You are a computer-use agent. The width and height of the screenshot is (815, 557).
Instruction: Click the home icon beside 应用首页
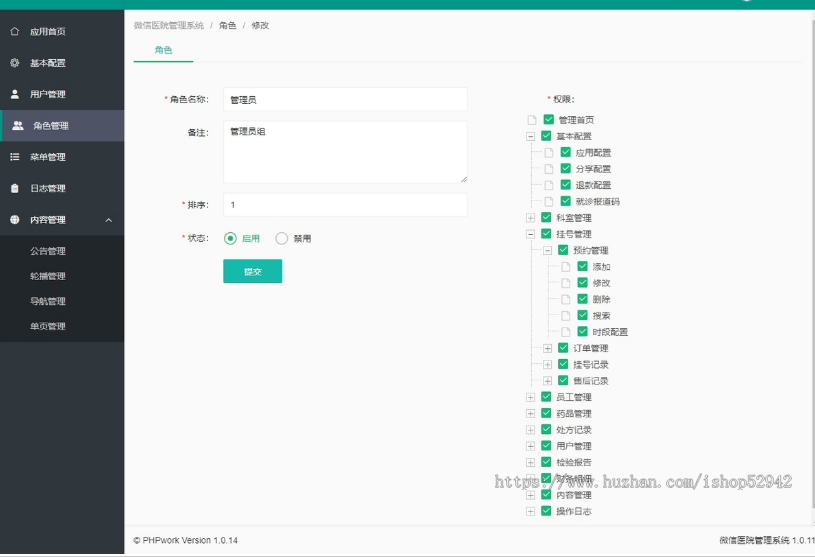(x=15, y=31)
